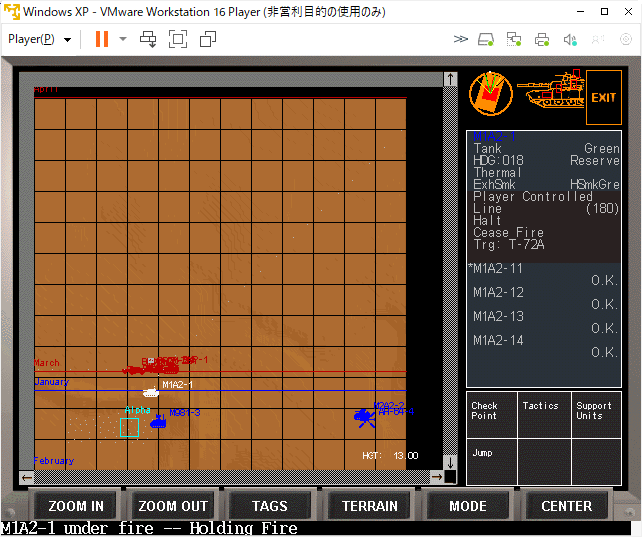Send Ctrl+Alt+Del to virtual machine icon
Viewport: 642px width, 537px height.
click(x=148, y=39)
